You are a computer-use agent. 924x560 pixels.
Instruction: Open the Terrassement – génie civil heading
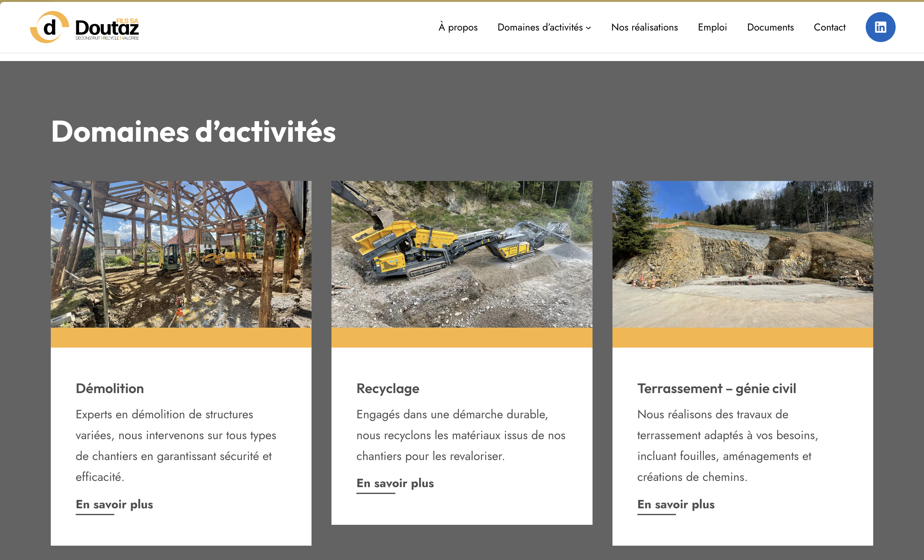pyautogui.click(x=717, y=388)
